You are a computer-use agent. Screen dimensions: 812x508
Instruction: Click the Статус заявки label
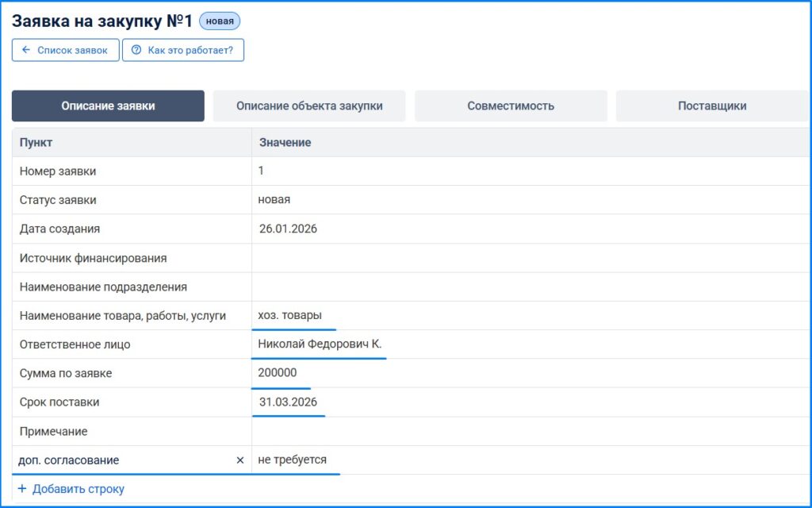click(x=57, y=200)
